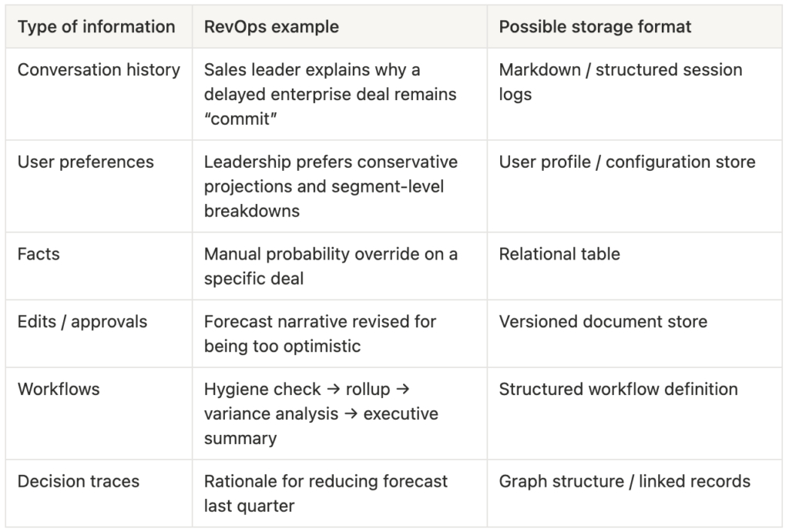Image resolution: width=789 pixels, height=532 pixels.
Task: Select the "Facts" row label
Action: pos(37,254)
